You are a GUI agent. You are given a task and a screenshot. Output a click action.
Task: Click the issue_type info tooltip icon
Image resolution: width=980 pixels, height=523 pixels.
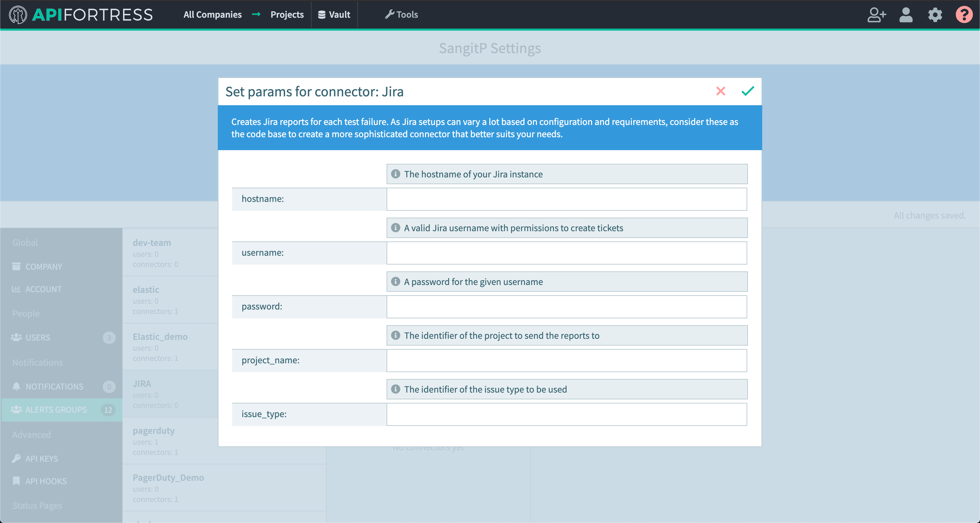click(396, 389)
